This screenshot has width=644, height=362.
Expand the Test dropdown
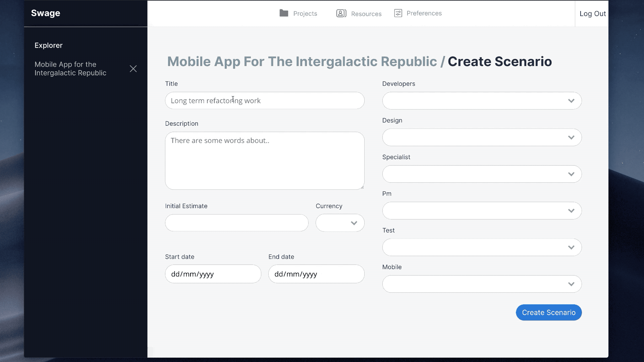[482, 247]
